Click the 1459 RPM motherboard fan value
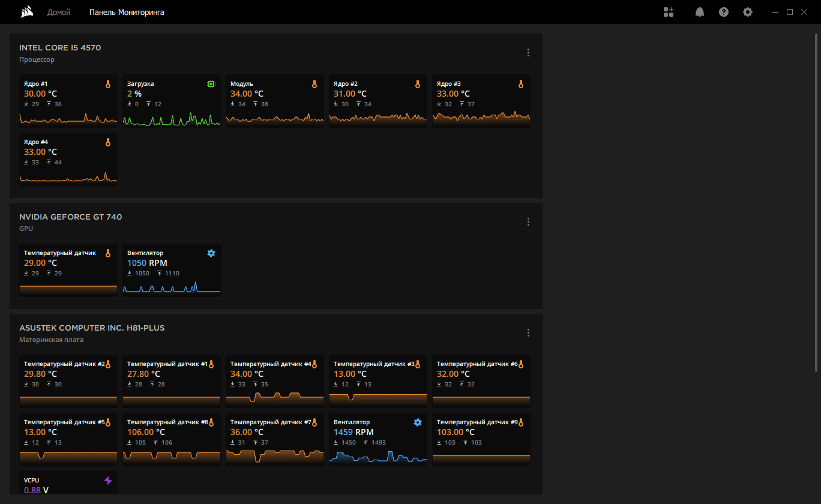The height and width of the screenshot is (504, 821). 353,432
